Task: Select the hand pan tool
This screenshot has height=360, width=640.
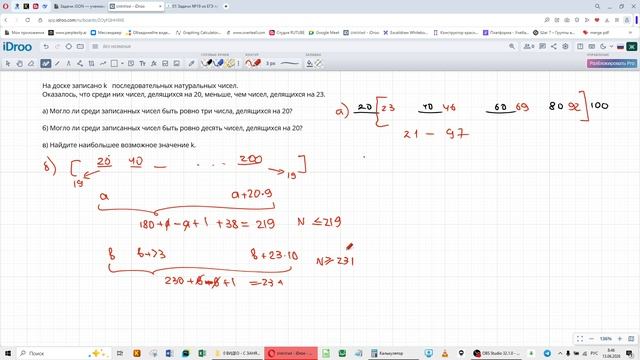Action: click(x=20, y=64)
